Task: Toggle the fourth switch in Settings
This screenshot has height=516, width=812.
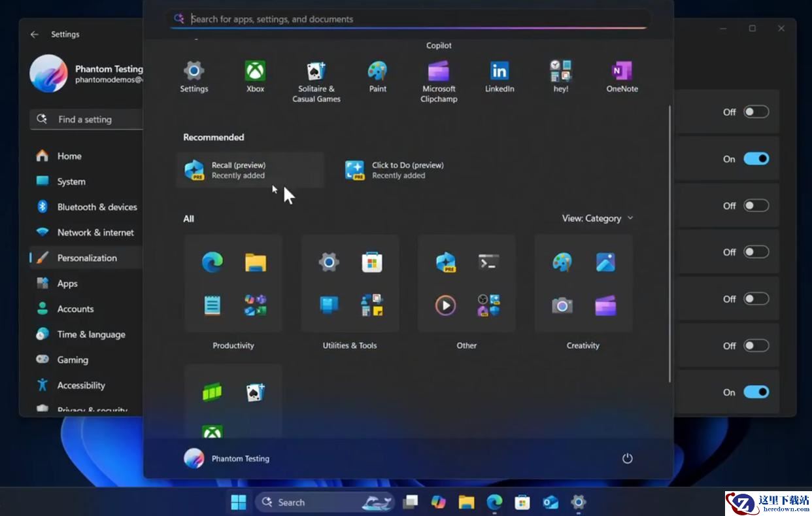Action: pyautogui.click(x=756, y=252)
